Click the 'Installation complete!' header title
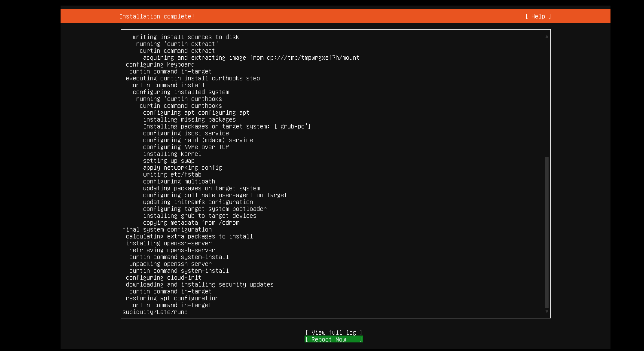Viewport: 644px width, 351px height. pyautogui.click(x=157, y=16)
